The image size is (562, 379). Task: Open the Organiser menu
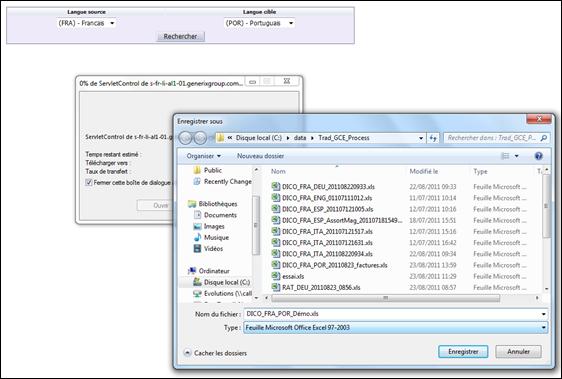pyautogui.click(x=204, y=156)
